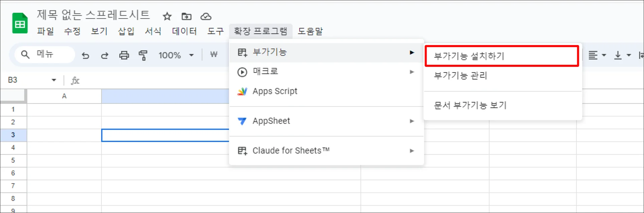Click the print icon in toolbar
This screenshot has height=213, width=644.
point(124,55)
